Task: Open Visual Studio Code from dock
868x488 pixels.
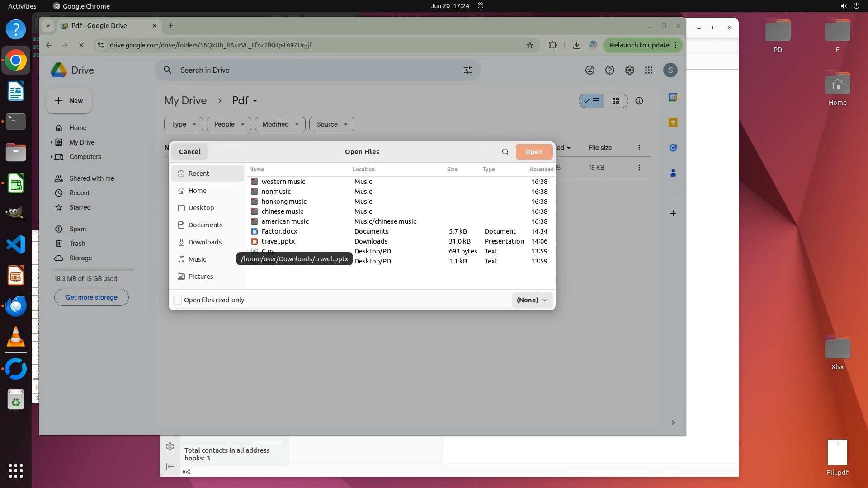Action: point(16,245)
